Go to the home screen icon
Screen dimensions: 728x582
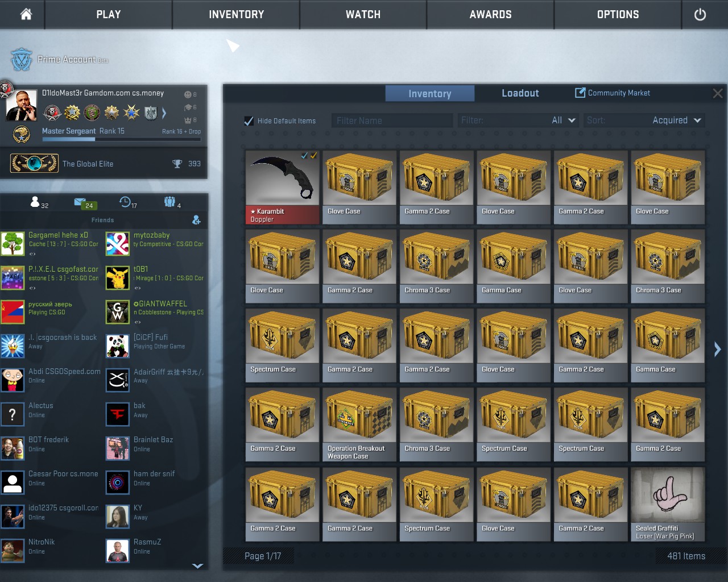point(26,14)
